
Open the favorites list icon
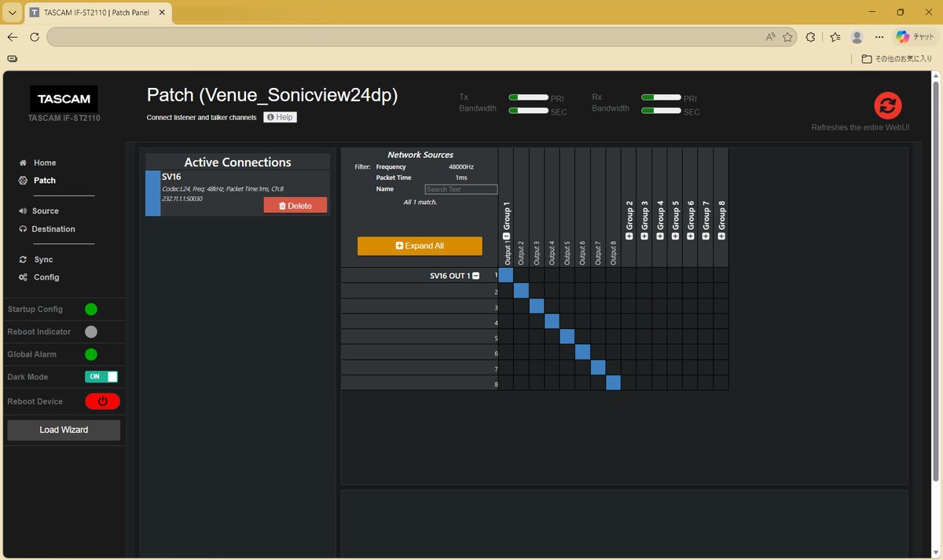pyautogui.click(x=835, y=37)
